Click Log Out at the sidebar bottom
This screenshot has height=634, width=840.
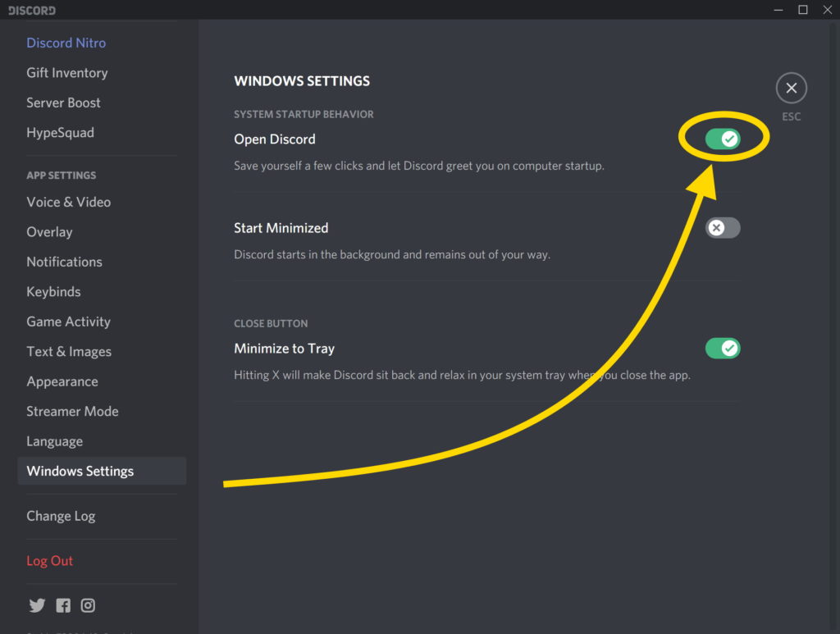(x=49, y=560)
